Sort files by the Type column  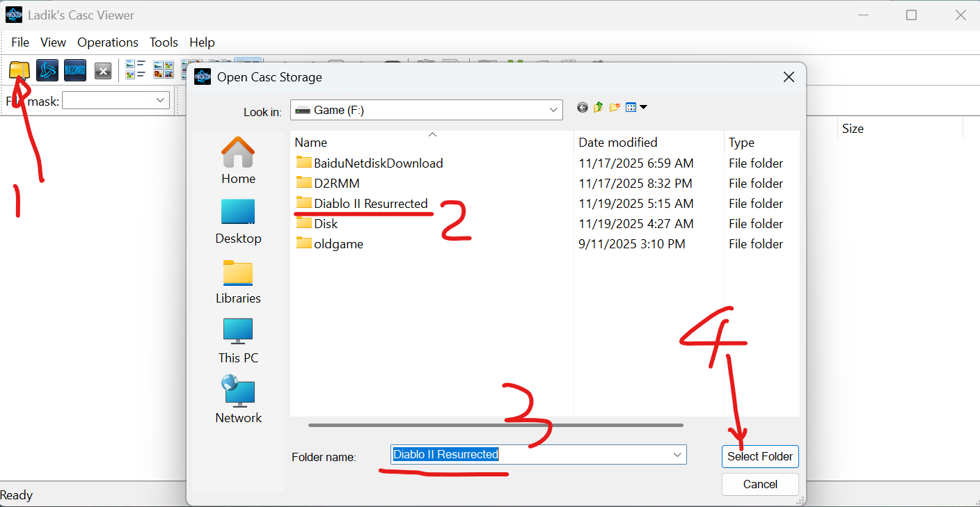761,143
